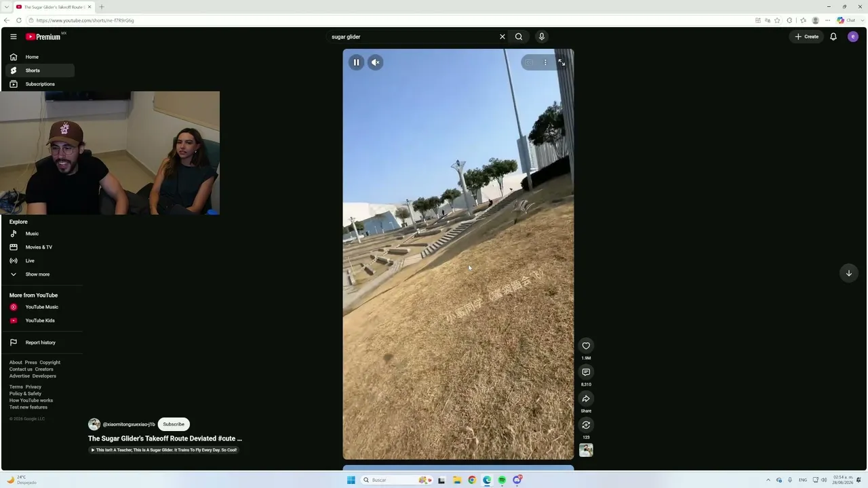Click the browser address bar URL
This screenshot has height=488, width=868.
(x=85, y=20)
